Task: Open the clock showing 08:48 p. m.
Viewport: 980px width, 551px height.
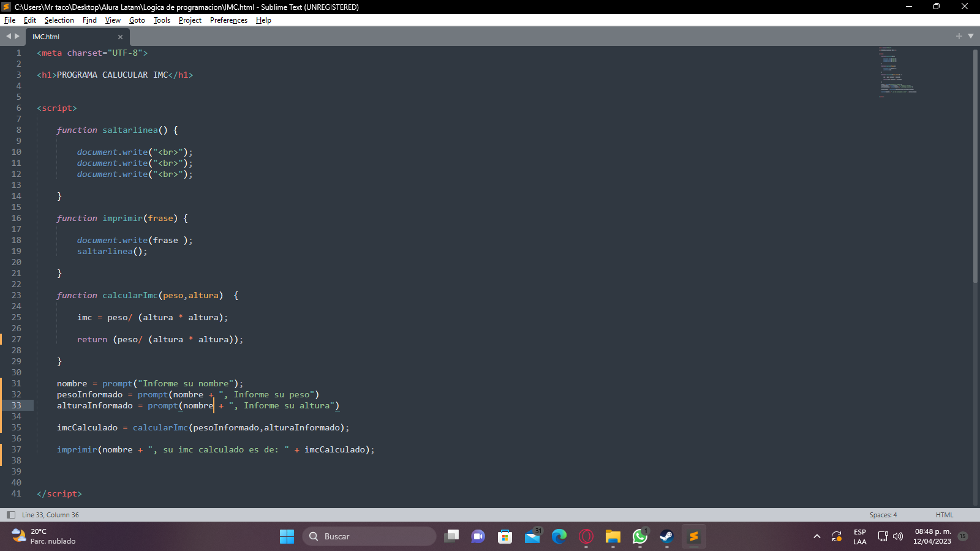Action: pyautogui.click(x=932, y=536)
